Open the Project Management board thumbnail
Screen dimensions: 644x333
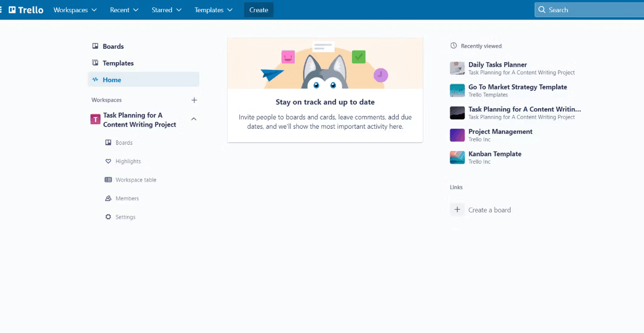[x=457, y=135]
